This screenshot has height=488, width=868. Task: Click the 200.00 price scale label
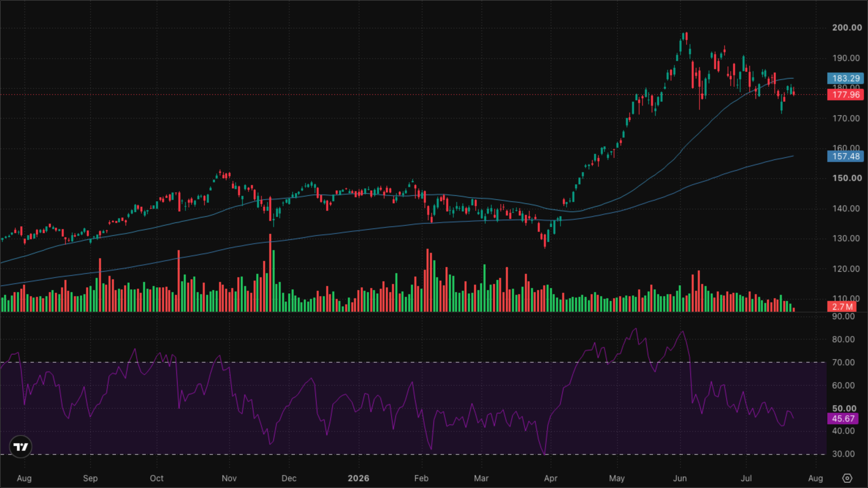(x=847, y=28)
